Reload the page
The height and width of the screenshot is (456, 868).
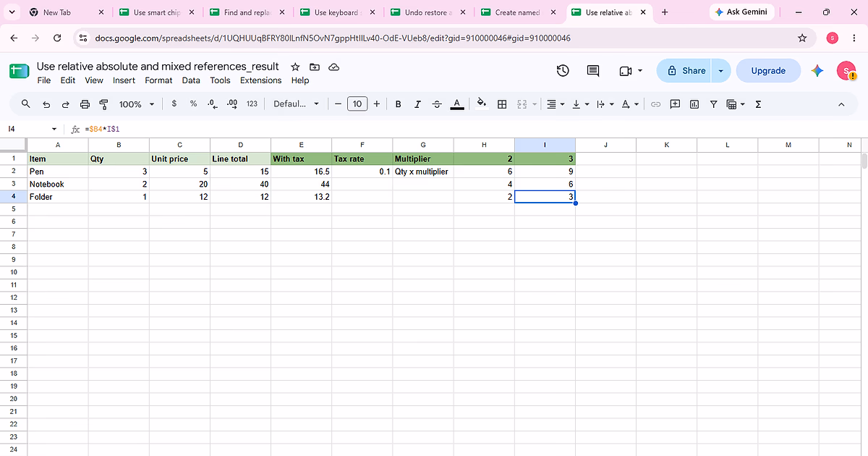pos(59,38)
